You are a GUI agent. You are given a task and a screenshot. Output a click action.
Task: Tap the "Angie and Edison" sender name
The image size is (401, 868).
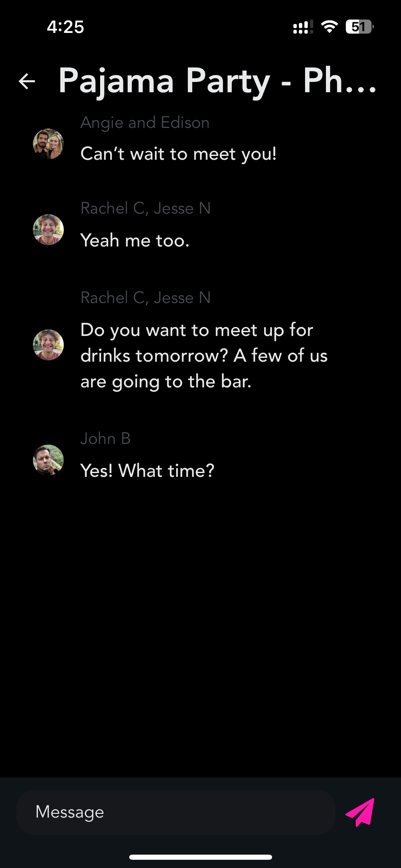pyautogui.click(x=145, y=123)
